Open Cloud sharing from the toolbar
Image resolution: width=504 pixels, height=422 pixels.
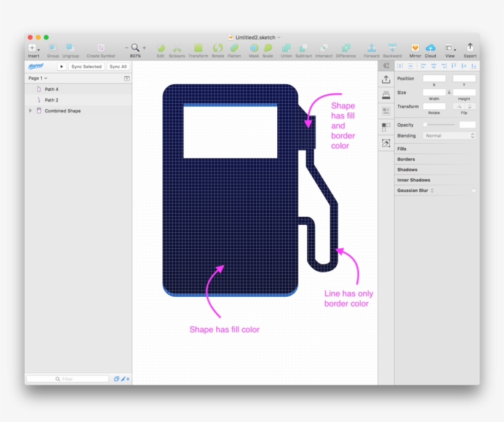430,48
